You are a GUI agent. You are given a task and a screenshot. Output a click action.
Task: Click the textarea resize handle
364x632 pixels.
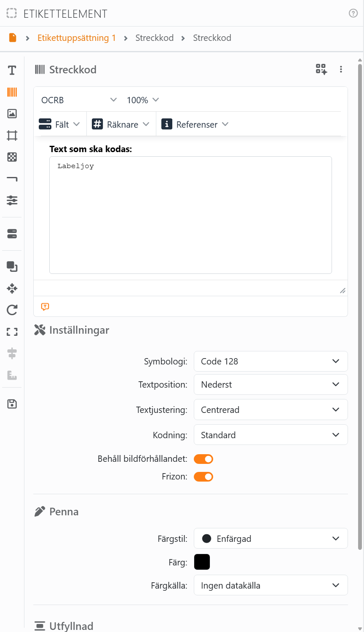343,291
